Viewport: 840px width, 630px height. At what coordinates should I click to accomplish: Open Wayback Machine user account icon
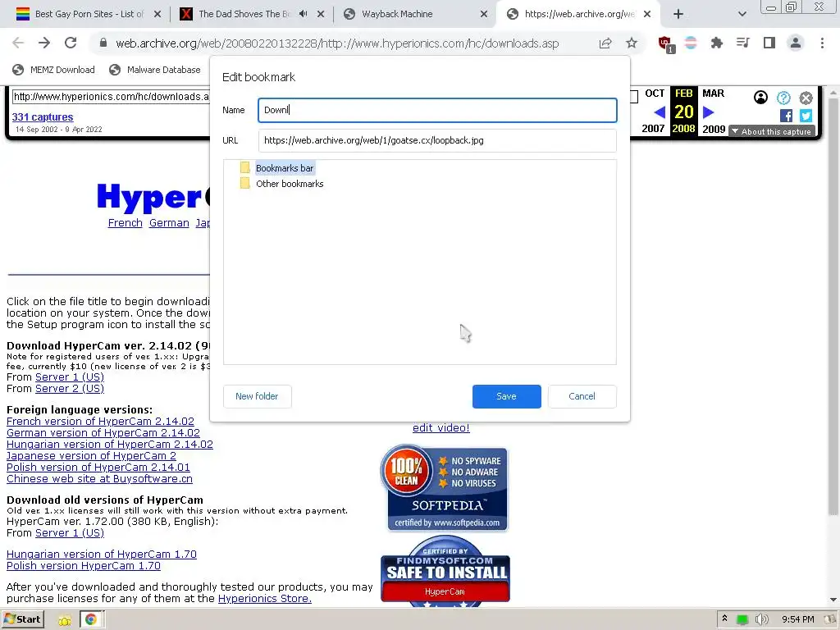tap(760, 98)
